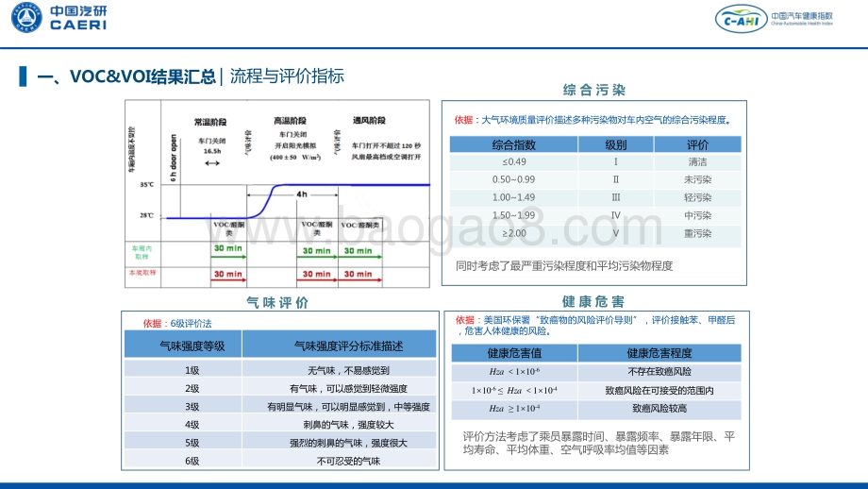
Task: Click the 不存在致癌风险 cell
Action: [659, 372]
